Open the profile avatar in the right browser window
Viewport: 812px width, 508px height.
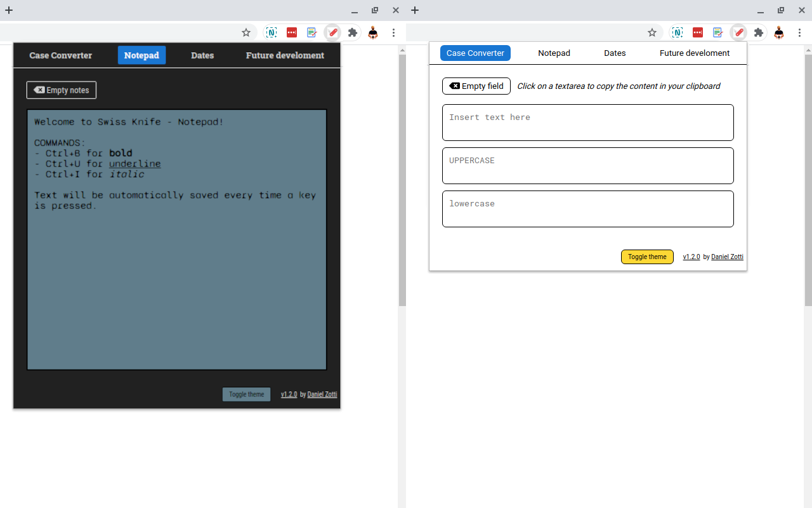[x=779, y=32]
